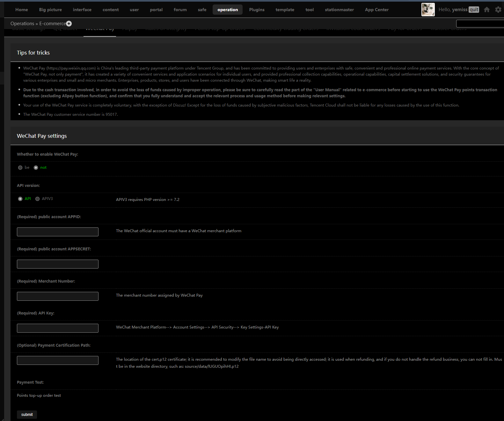Open the safe menu
Viewport: 504px width, 421px height.
(202, 10)
